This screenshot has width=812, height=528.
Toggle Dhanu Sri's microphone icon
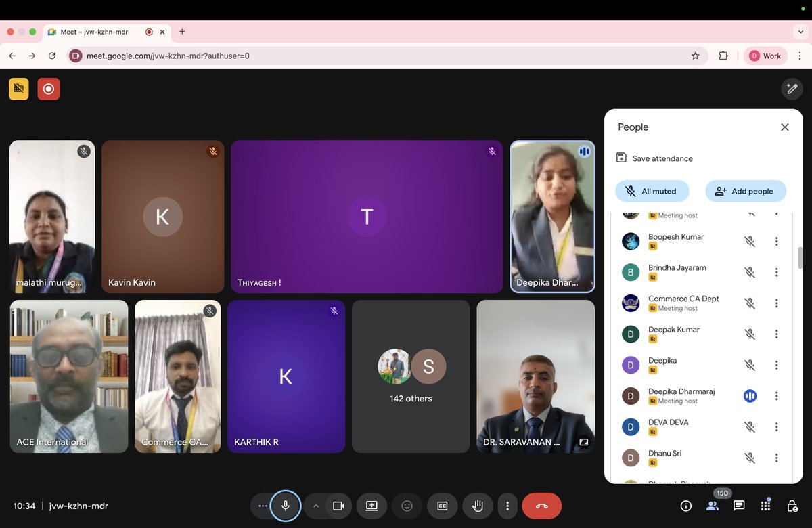[x=750, y=458]
